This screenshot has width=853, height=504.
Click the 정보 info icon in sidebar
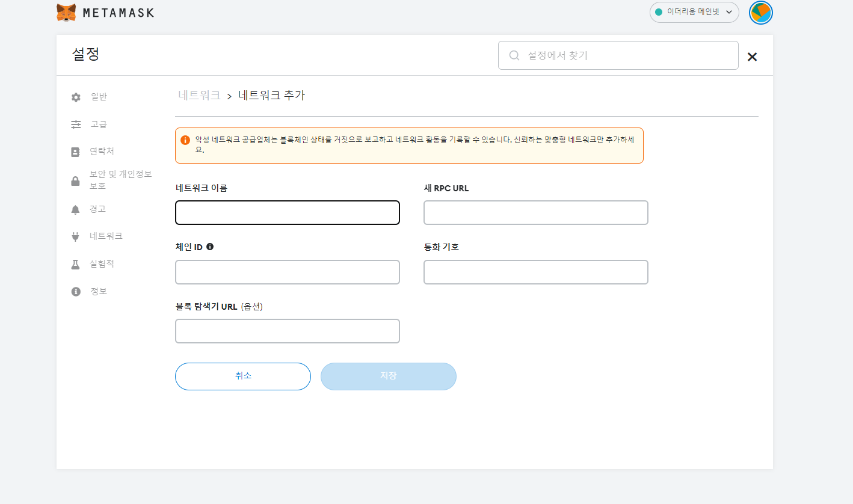click(75, 291)
